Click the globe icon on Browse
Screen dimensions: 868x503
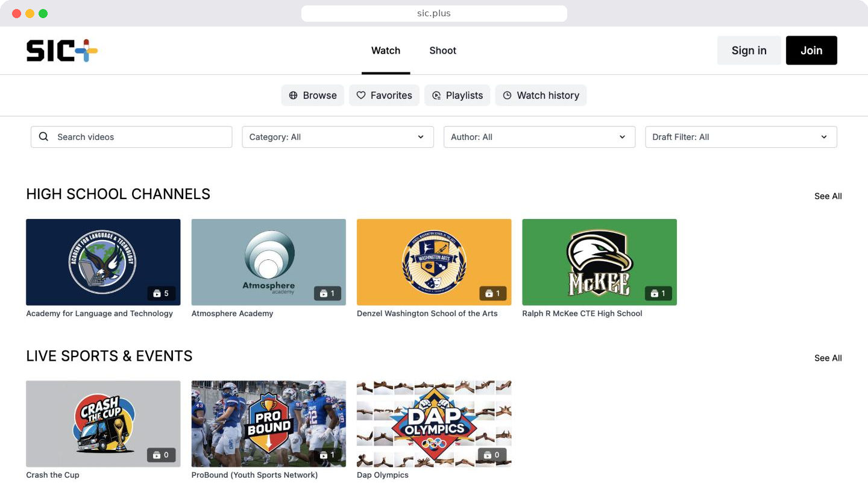tap(294, 95)
